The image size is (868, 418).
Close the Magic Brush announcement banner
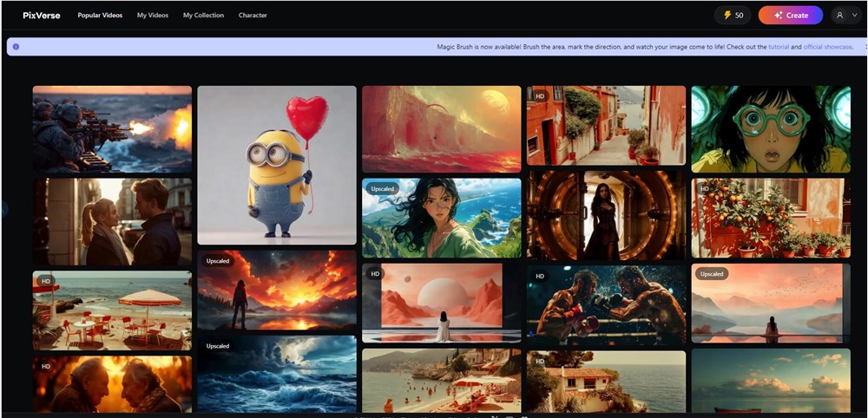[865, 47]
